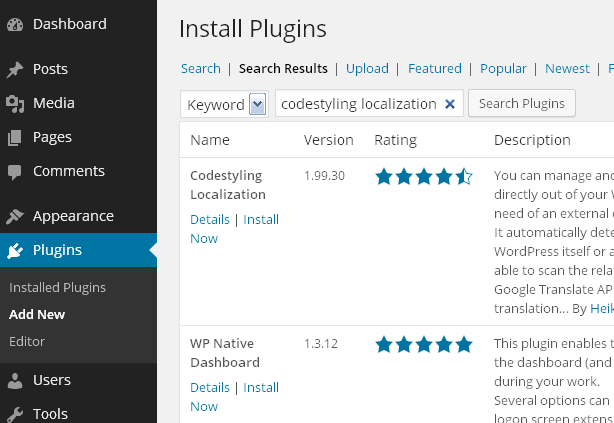Click the Users person icon
The image size is (614, 423).
pos(15,381)
